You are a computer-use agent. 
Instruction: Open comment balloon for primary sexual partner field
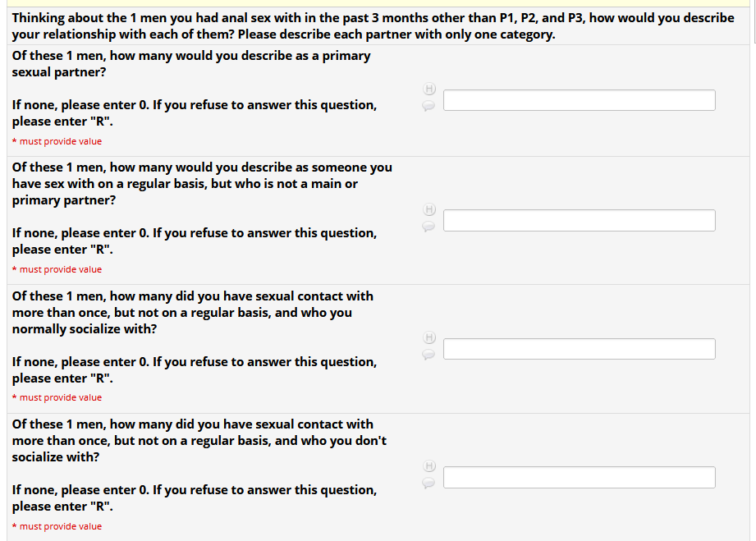click(x=428, y=106)
